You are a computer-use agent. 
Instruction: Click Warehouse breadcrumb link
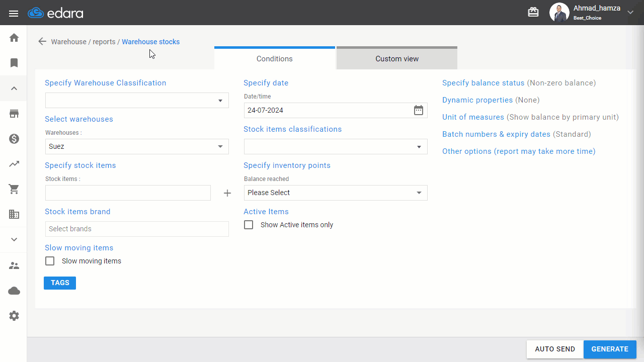tap(69, 42)
